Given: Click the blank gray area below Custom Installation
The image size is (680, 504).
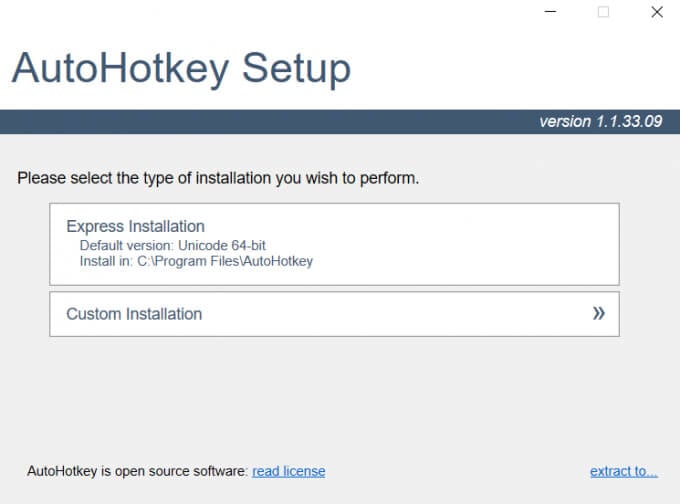Looking at the screenshot, I should (340, 400).
